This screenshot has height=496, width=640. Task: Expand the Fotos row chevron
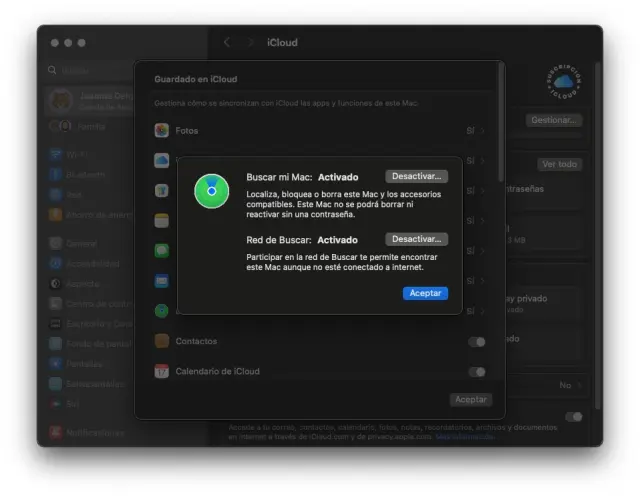[x=483, y=131]
